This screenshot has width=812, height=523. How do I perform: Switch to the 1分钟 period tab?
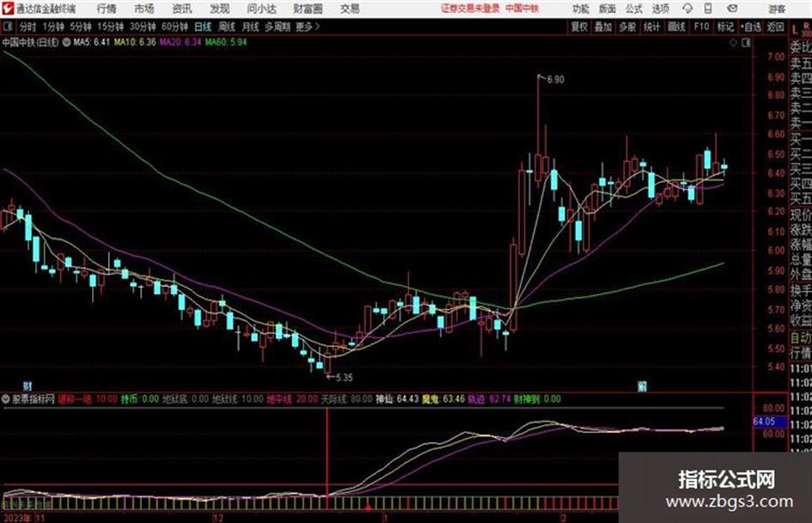click(53, 27)
